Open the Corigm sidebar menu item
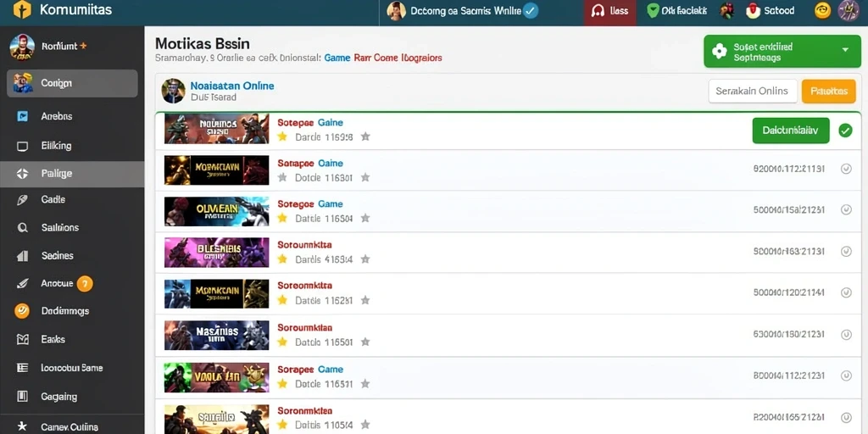This screenshot has width=868, height=434. click(72, 84)
